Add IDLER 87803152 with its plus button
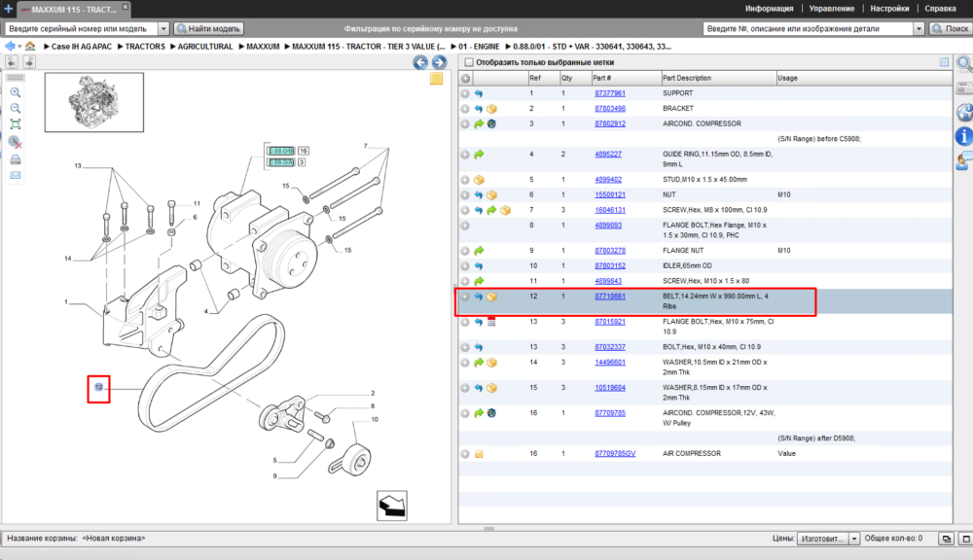Image resolution: width=973 pixels, height=560 pixels. click(465, 266)
